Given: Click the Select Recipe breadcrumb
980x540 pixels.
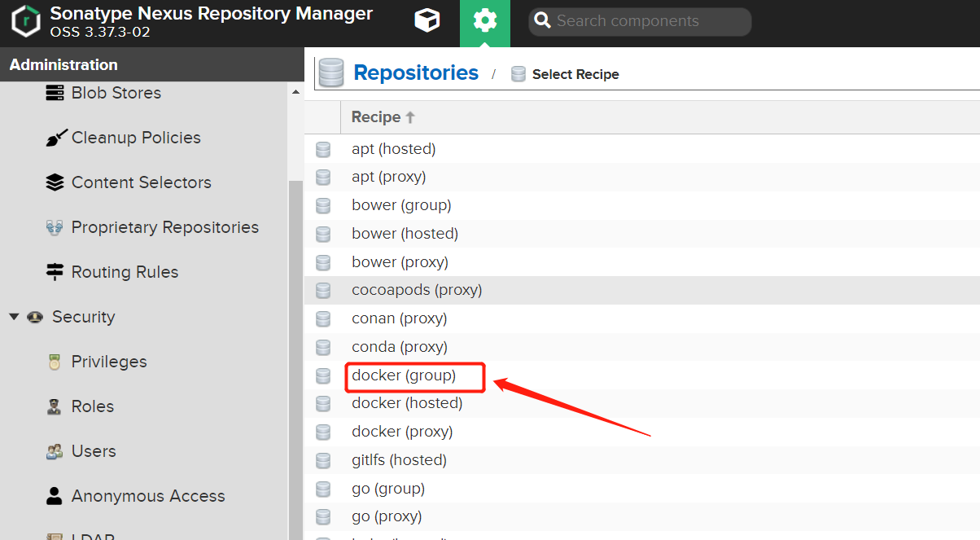Looking at the screenshot, I should pos(575,74).
